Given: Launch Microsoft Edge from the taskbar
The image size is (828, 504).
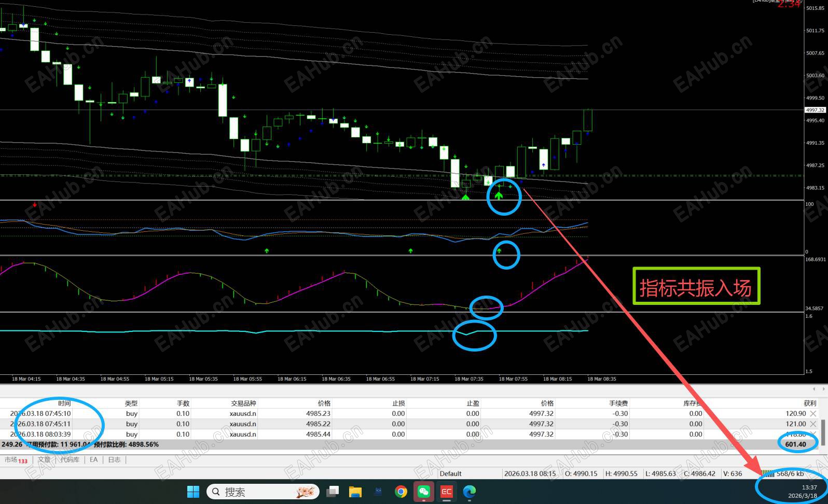Looking at the screenshot, I should pos(469,492).
